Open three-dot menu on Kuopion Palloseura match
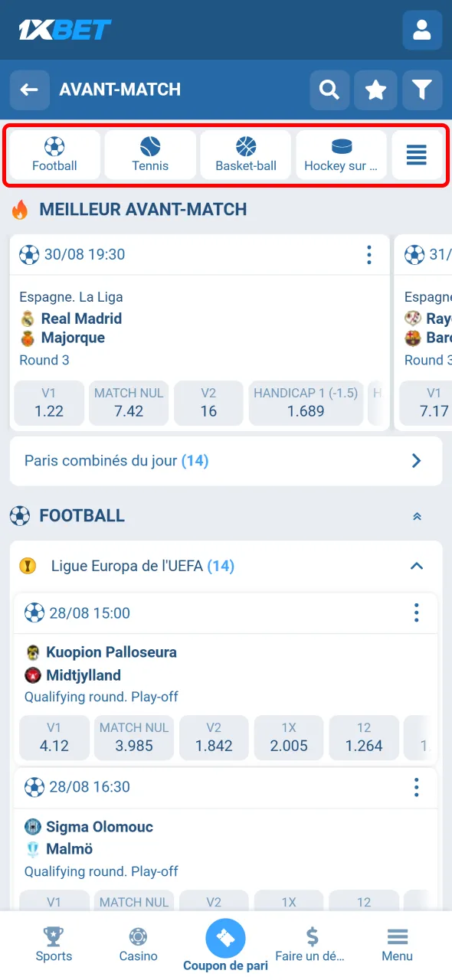Viewport: 452px width, 980px height. click(416, 612)
